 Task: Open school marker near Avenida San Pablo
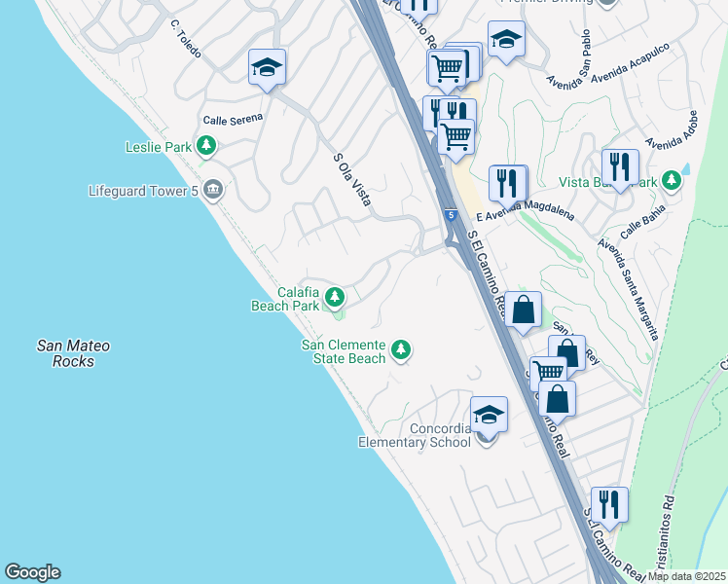506,42
